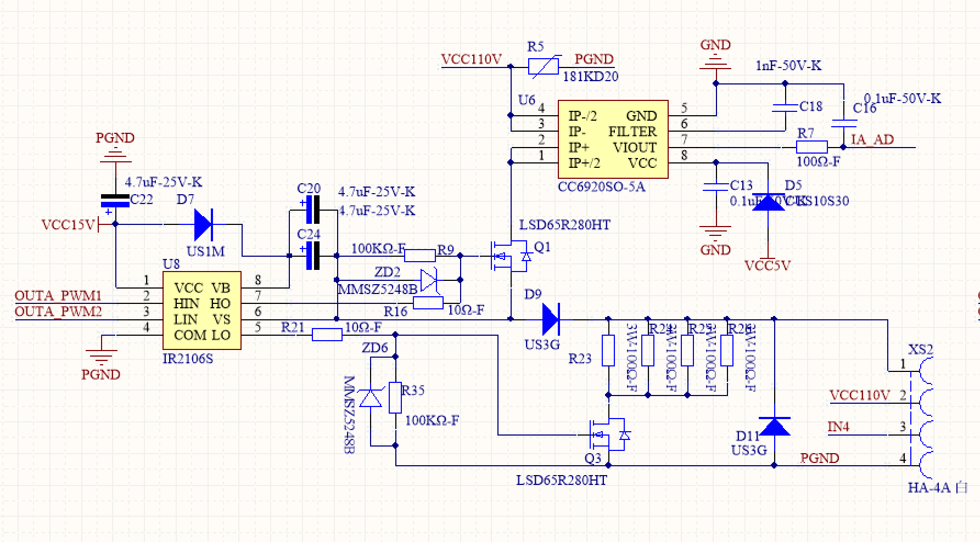980x542 pixels.
Task: Click the PGND ground symbol above C22
Action: pyautogui.click(x=115, y=155)
